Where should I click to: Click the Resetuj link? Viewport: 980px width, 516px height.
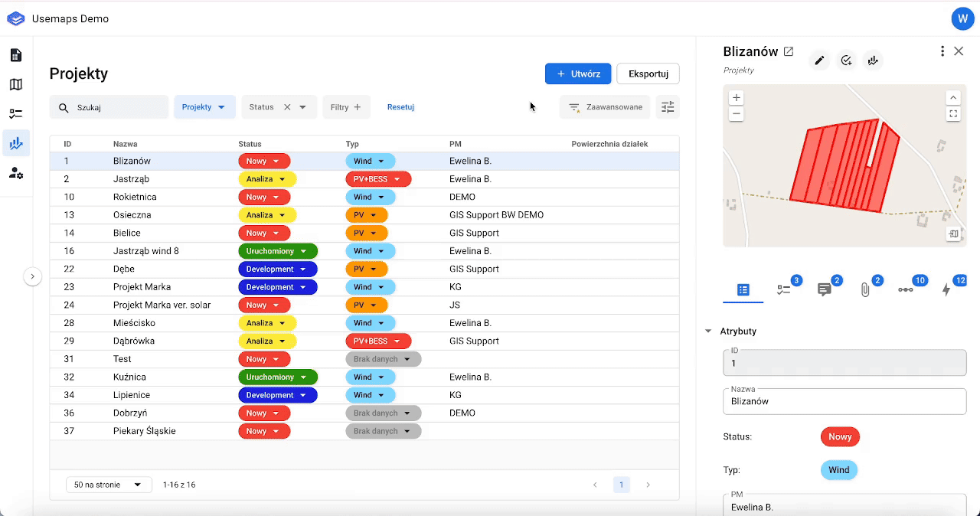click(400, 107)
